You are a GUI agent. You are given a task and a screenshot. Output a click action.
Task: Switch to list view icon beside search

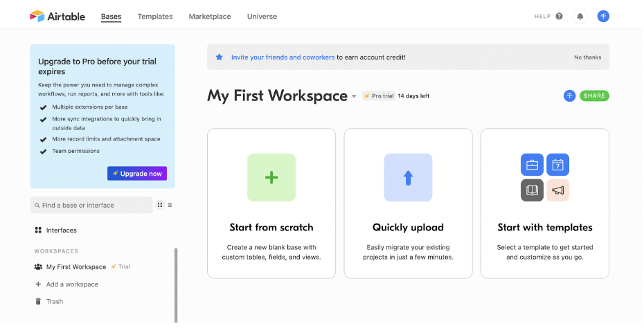point(170,205)
